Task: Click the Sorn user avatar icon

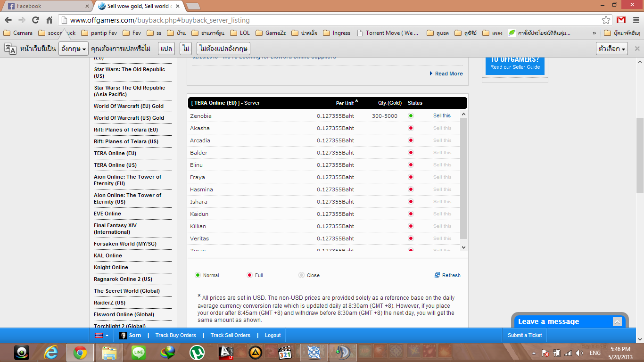Action: pyautogui.click(x=123, y=335)
